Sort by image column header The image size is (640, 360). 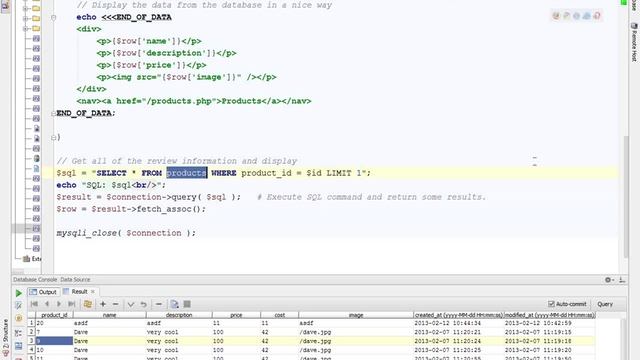point(356,315)
